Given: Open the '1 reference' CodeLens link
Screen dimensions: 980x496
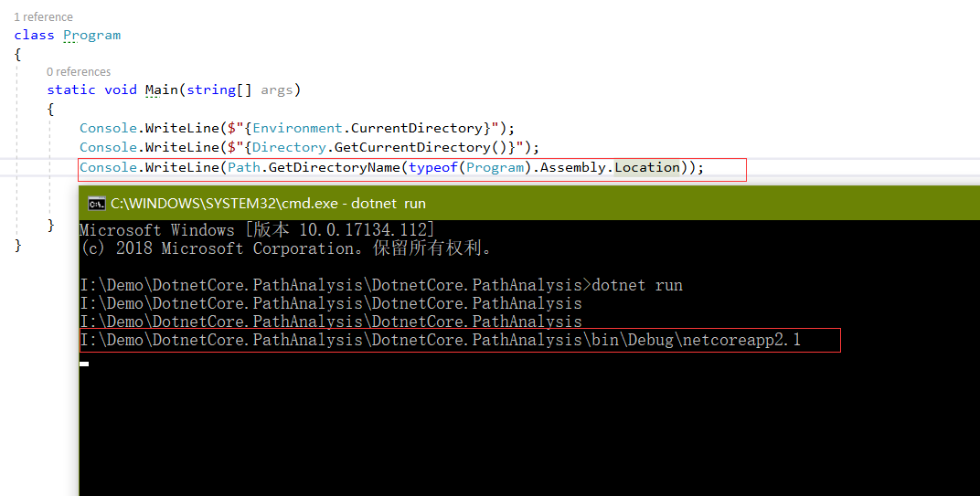Looking at the screenshot, I should (x=44, y=16).
